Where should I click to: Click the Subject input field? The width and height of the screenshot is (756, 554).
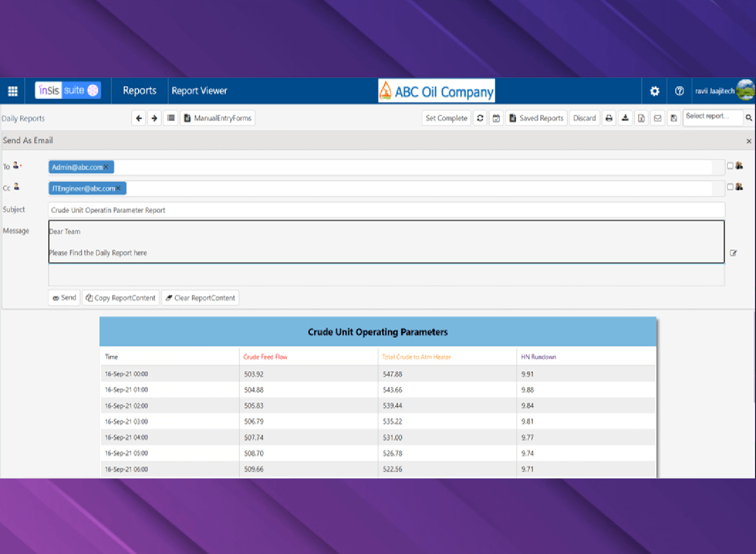tap(386, 210)
